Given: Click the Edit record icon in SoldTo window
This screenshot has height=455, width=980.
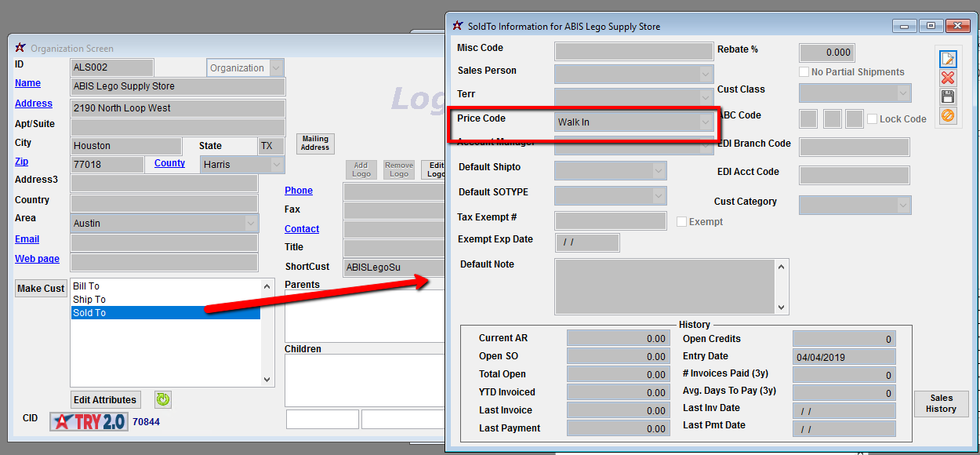Looking at the screenshot, I should (x=948, y=59).
